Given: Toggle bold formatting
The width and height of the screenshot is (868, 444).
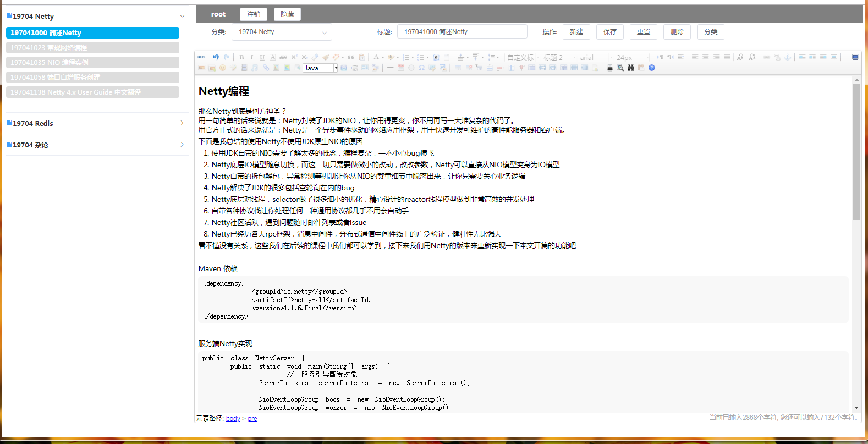Looking at the screenshot, I should 241,57.
